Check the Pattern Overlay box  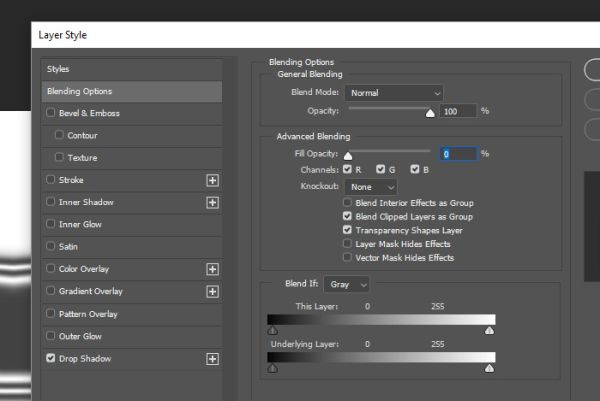pyautogui.click(x=51, y=313)
